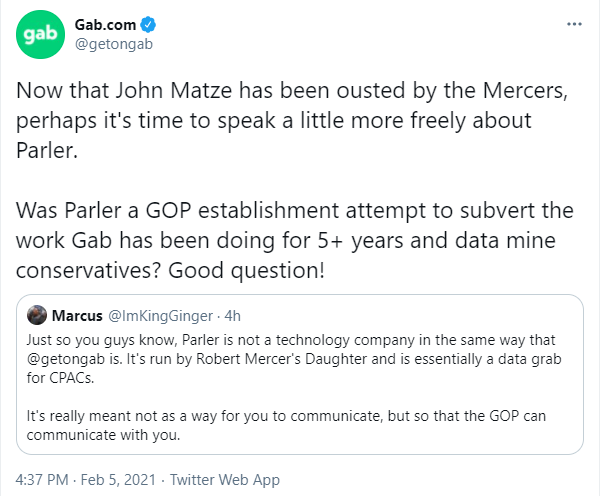Open Marcus's name in quoted tweet
The height and width of the screenshot is (496, 601).
[77, 316]
